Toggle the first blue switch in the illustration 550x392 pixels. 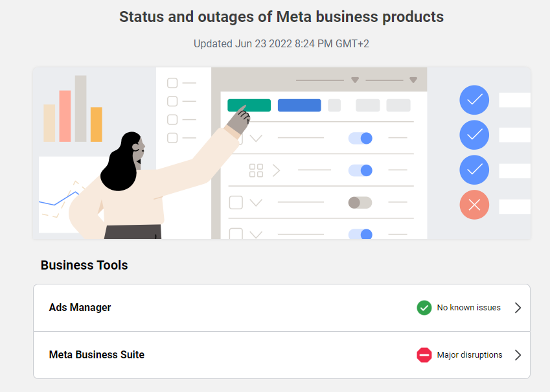(x=360, y=138)
